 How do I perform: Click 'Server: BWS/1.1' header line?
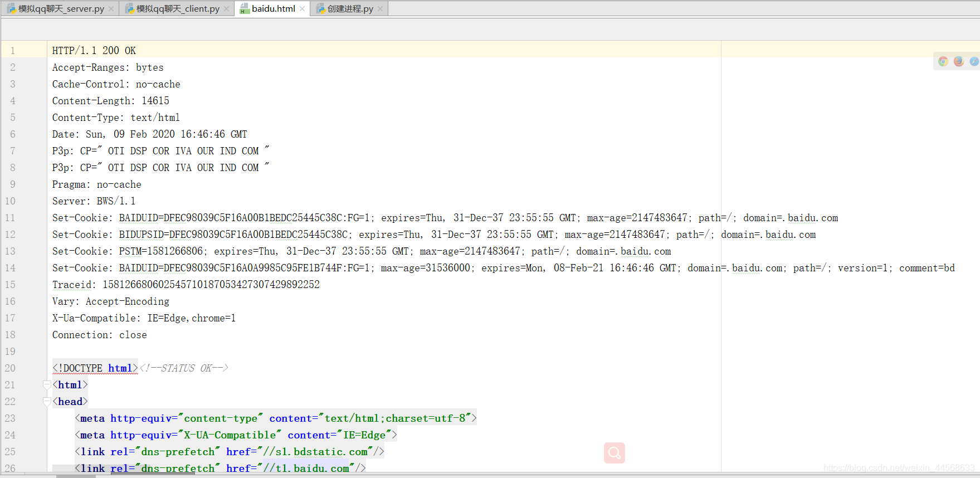(x=94, y=201)
